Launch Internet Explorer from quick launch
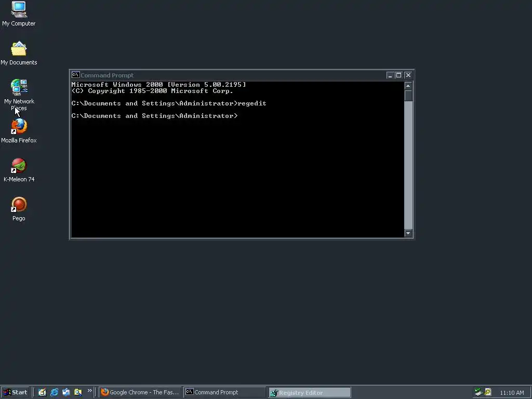Image resolution: width=532 pixels, height=399 pixels. click(x=54, y=392)
